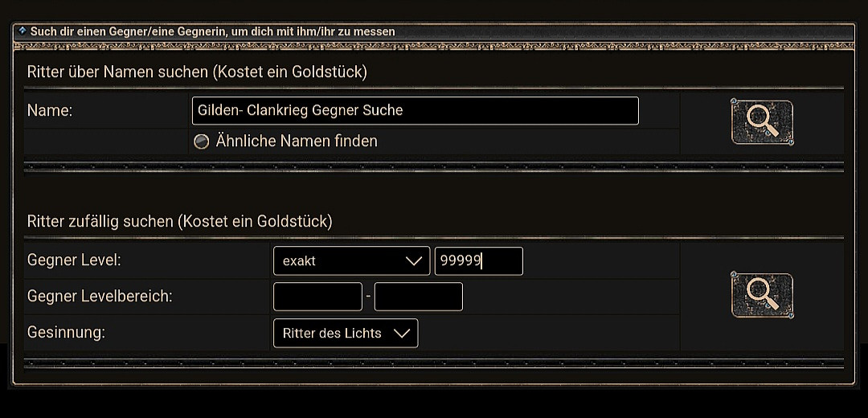
Task: Open the exakt level comparison dropdown
Action: pos(351,261)
